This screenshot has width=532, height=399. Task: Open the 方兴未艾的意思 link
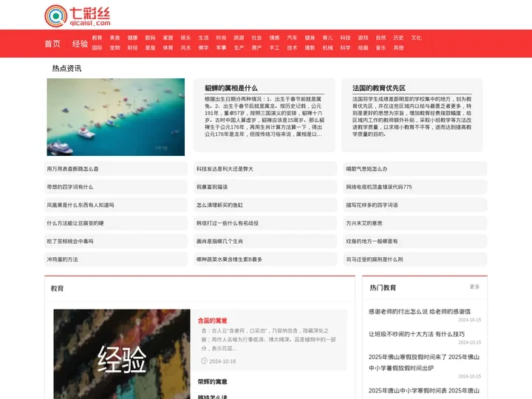coord(364,223)
